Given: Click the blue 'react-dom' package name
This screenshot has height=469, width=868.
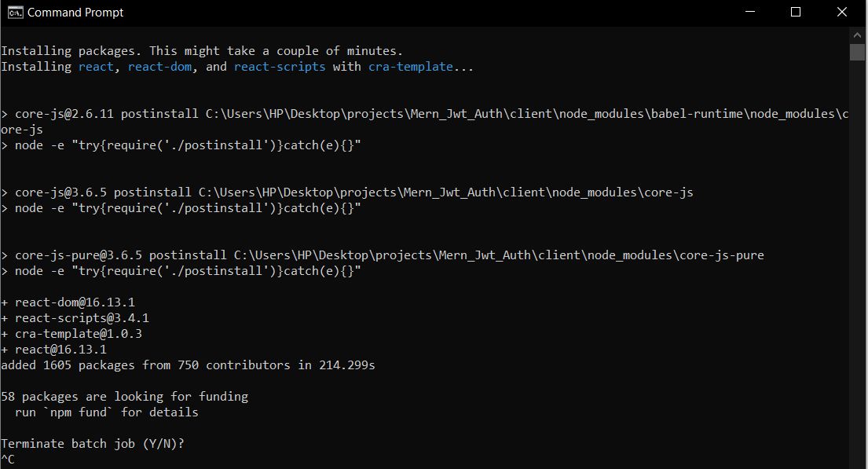Looking at the screenshot, I should [x=160, y=67].
